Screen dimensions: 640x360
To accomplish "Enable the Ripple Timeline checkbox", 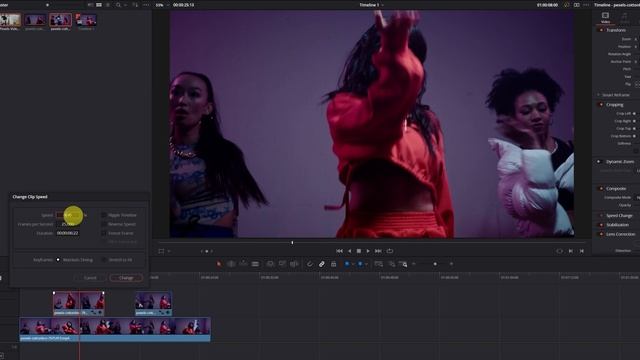I will [x=104, y=215].
